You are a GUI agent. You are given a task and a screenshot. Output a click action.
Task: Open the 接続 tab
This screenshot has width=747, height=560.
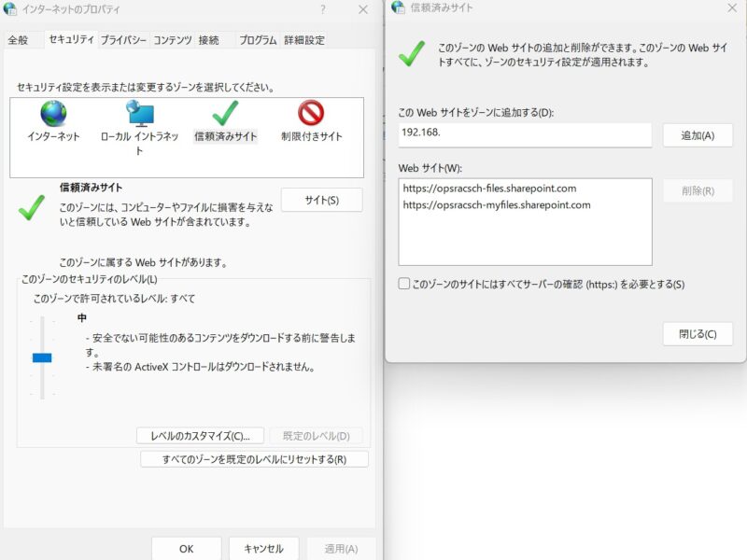click(x=209, y=40)
